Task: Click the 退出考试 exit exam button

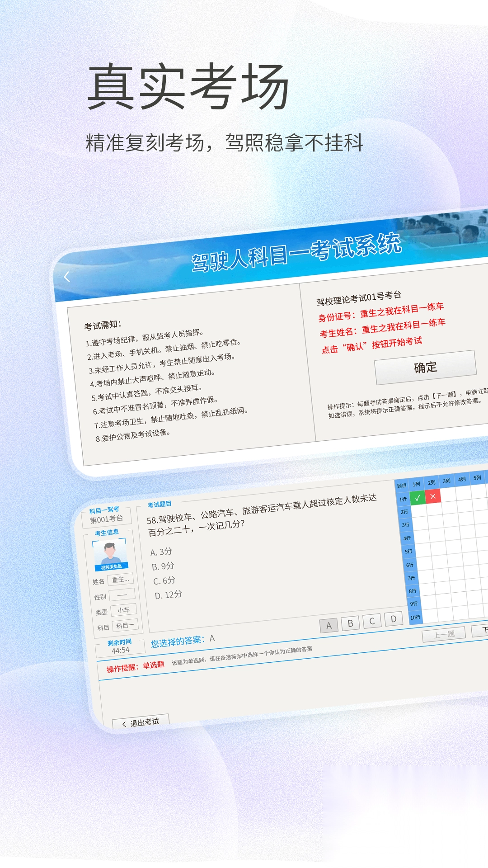Action: pos(141,722)
